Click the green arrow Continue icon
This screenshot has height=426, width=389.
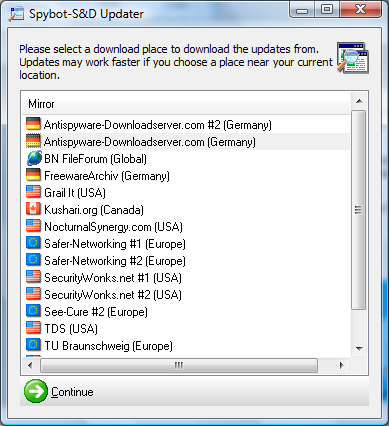(x=36, y=391)
